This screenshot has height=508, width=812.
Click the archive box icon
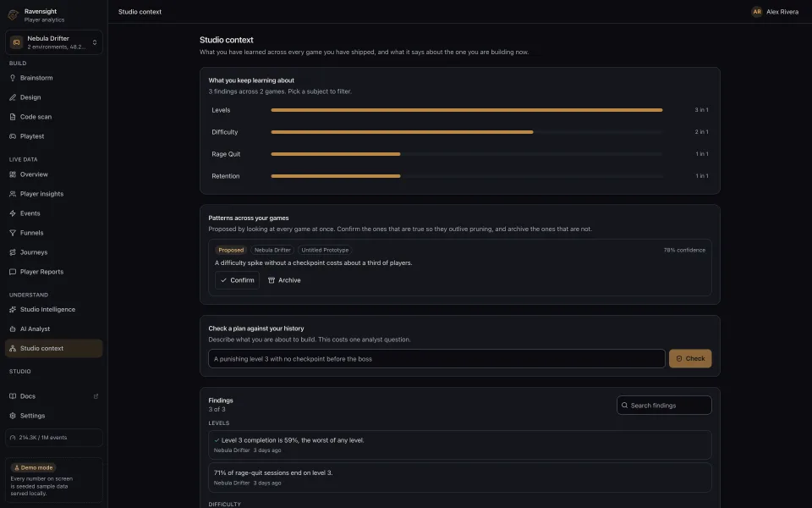(272, 280)
